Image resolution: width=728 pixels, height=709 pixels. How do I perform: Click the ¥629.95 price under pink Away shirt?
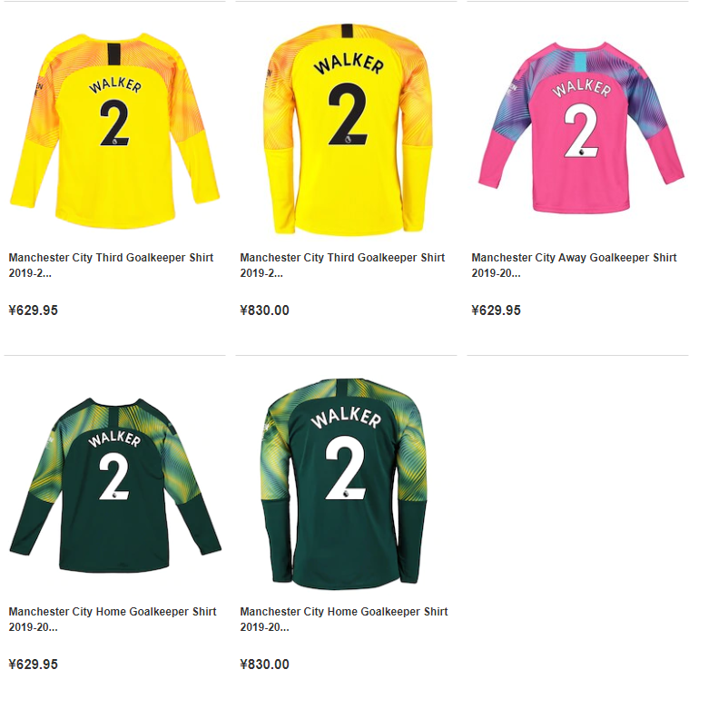[496, 310]
